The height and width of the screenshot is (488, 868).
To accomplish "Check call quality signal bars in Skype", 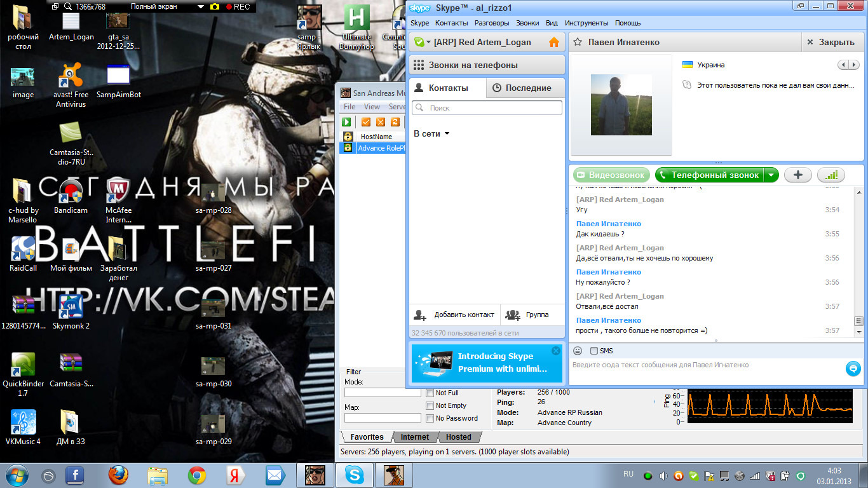I will [831, 175].
